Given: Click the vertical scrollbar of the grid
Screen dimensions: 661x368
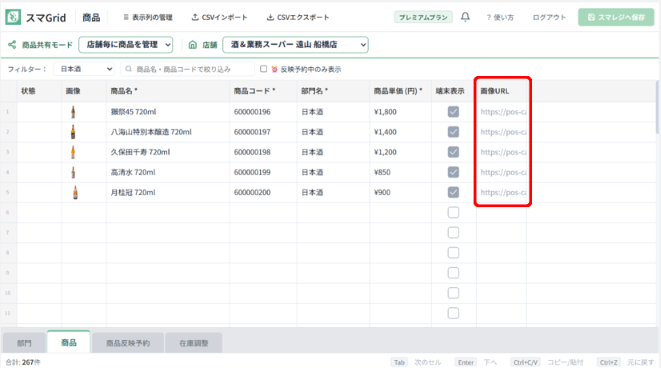Looking at the screenshot, I should [x=658, y=107].
